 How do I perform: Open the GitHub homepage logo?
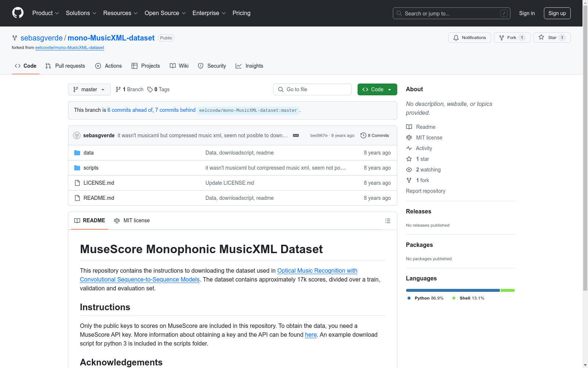pos(18,13)
